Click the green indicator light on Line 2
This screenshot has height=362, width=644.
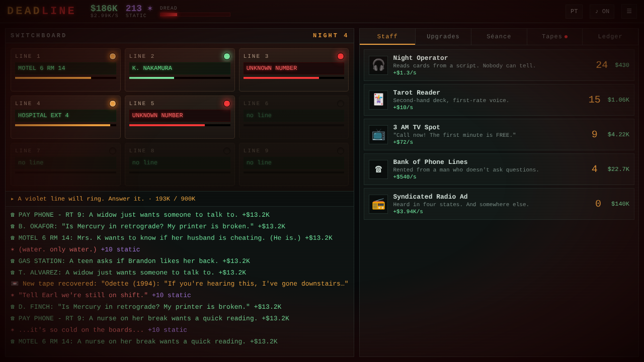click(x=227, y=56)
